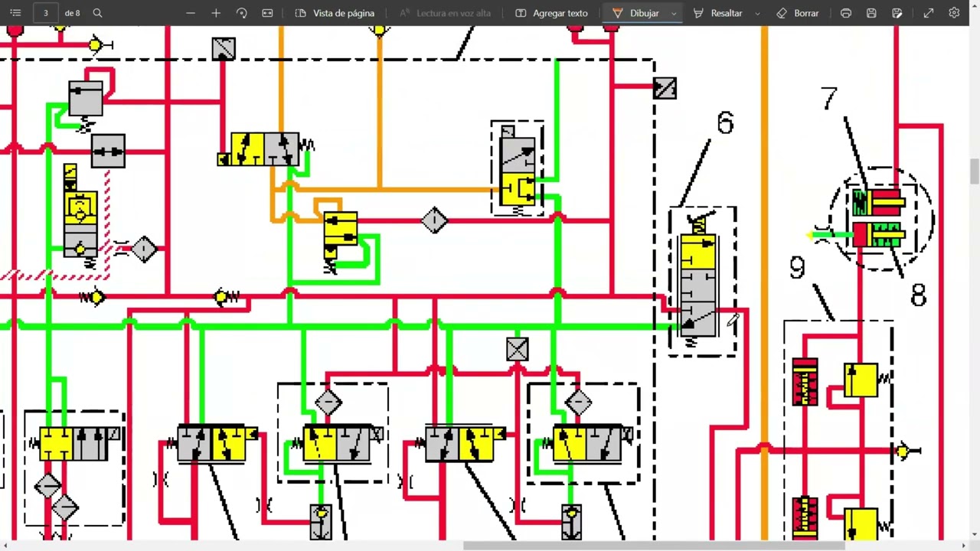The width and height of the screenshot is (980, 551).
Task: Select the Resaltar highlighter tool
Action: (x=717, y=13)
